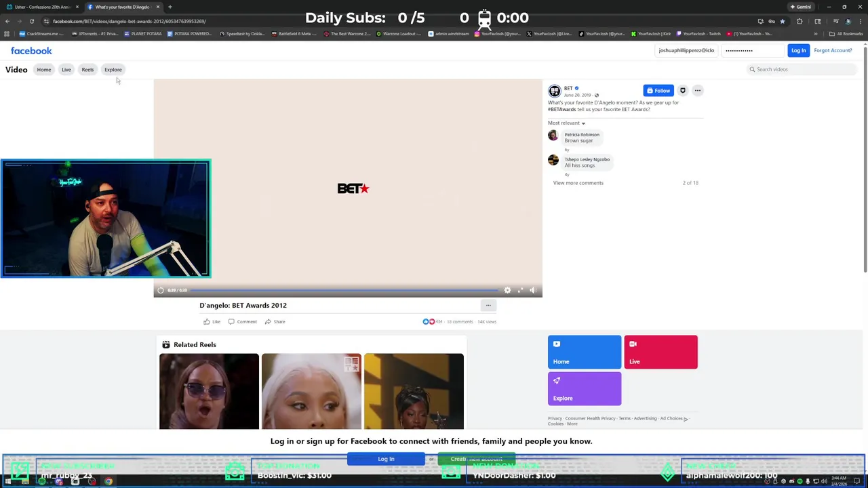
Task: Open third related reel thumbnail
Action: (x=414, y=391)
